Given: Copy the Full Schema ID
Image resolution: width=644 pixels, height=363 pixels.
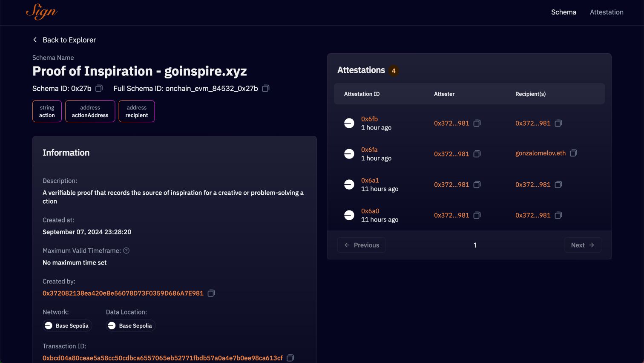Looking at the screenshot, I should [266, 88].
